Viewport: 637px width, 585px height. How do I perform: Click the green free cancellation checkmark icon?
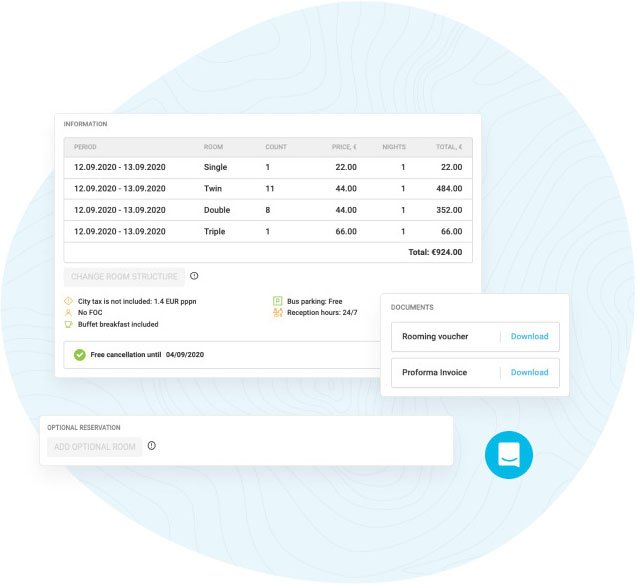(80, 354)
